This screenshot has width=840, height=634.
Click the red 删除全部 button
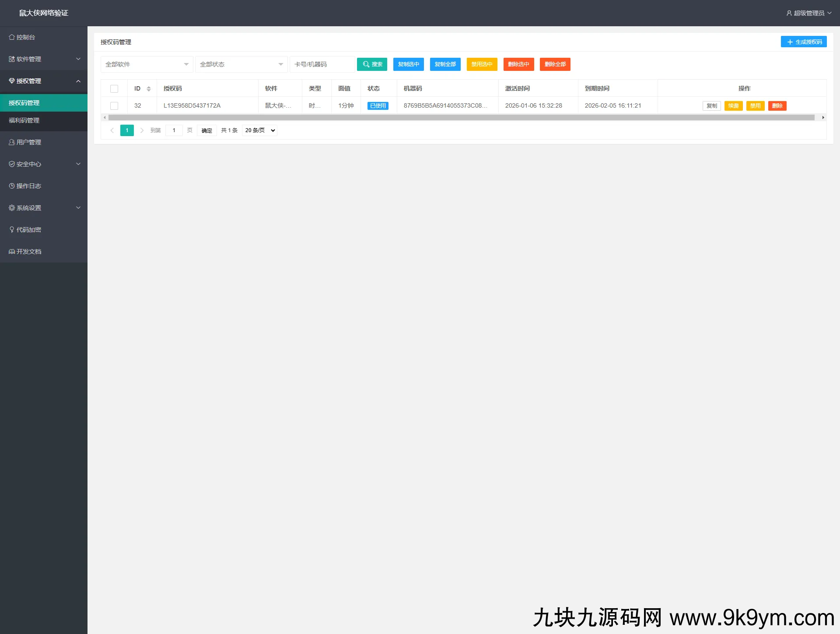(x=555, y=64)
